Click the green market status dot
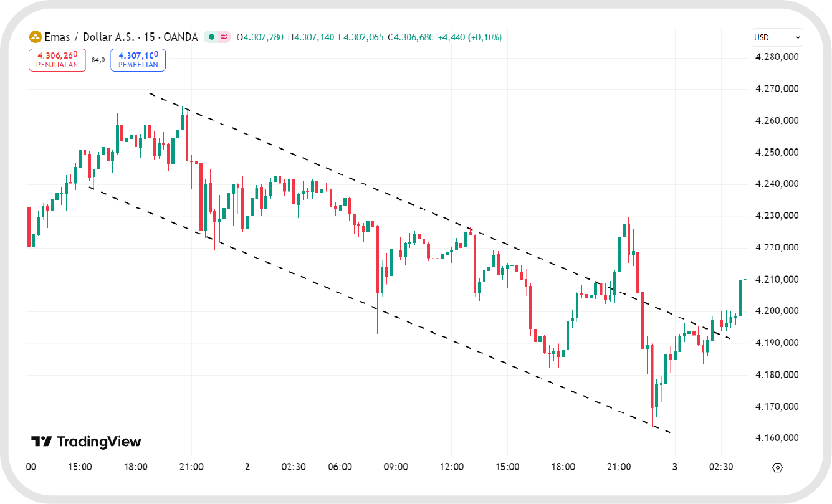 (212, 37)
